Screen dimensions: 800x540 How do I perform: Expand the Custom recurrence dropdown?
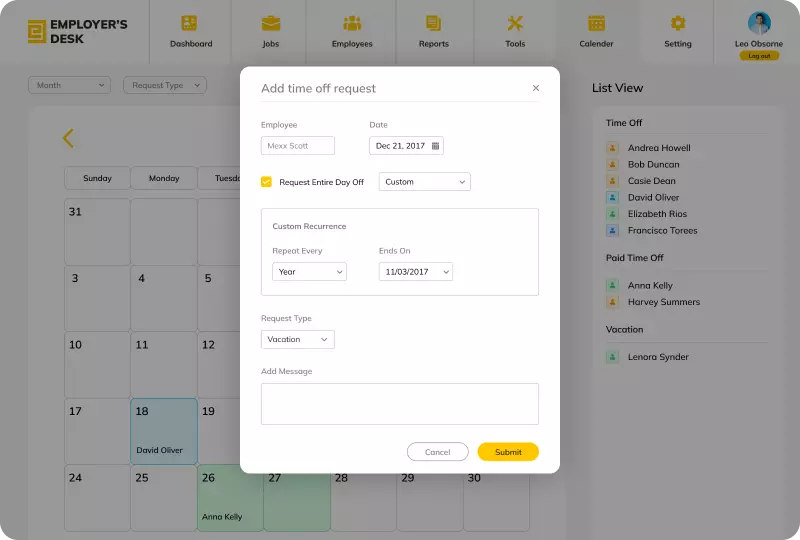[425, 182]
